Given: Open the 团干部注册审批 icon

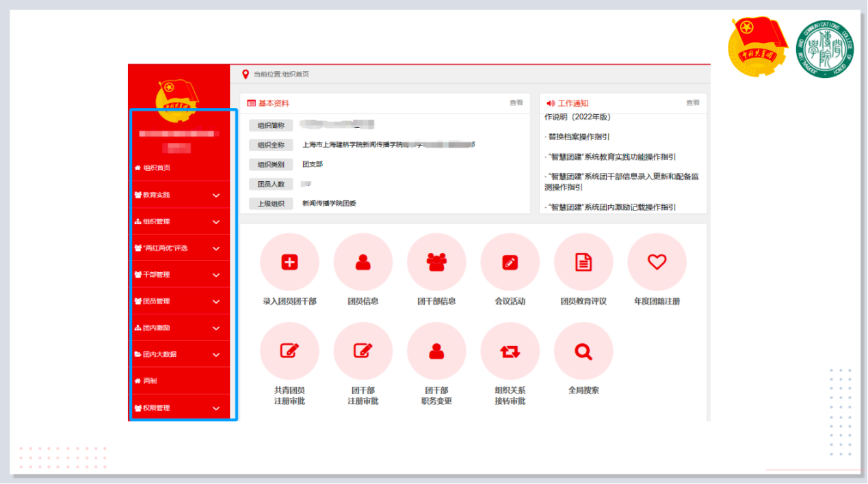Looking at the screenshot, I should [x=363, y=351].
